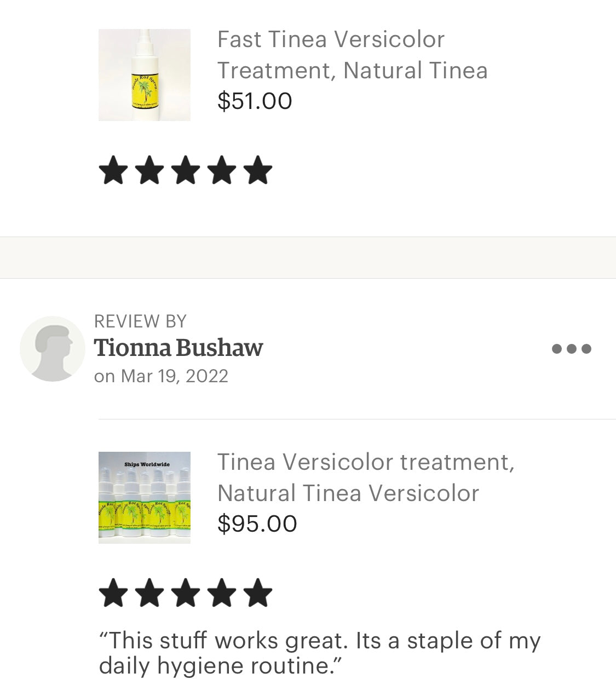
Task: Click second star under the $95.00 listing
Action: coord(149,593)
